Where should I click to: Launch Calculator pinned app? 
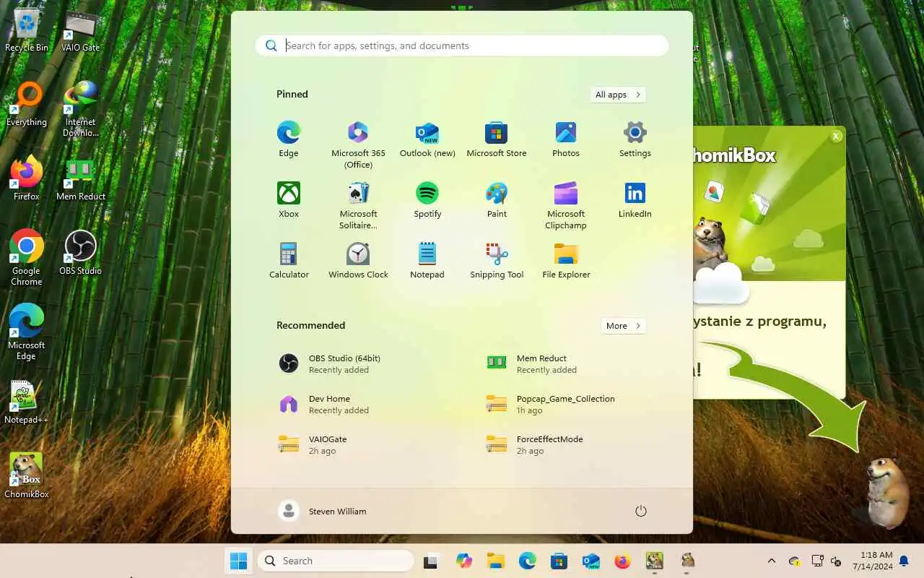tap(289, 261)
